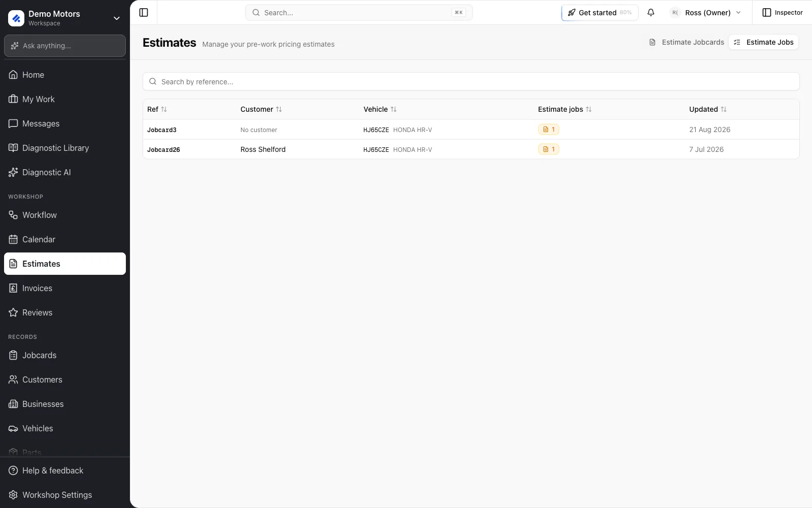Open My Work in sidebar

pyautogui.click(x=65, y=99)
